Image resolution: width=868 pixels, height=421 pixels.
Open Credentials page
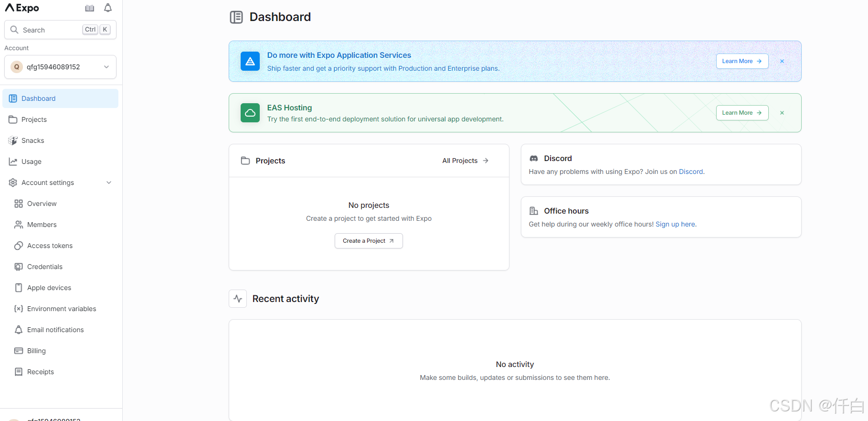(x=60, y=267)
